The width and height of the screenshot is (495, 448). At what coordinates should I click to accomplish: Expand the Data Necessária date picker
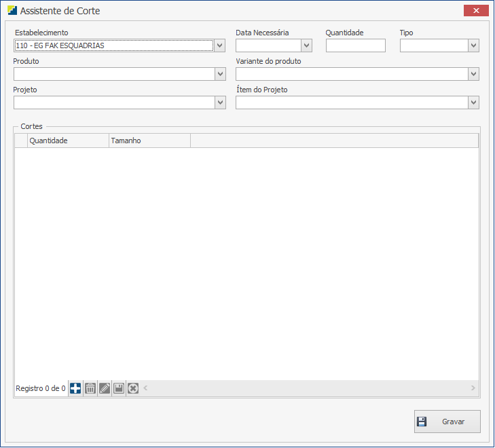tap(306, 46)
